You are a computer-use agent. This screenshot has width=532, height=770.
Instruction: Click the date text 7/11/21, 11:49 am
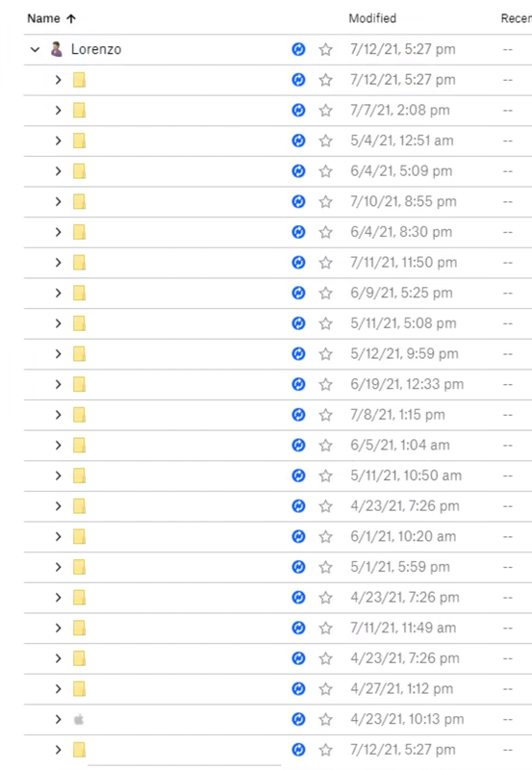403,628
